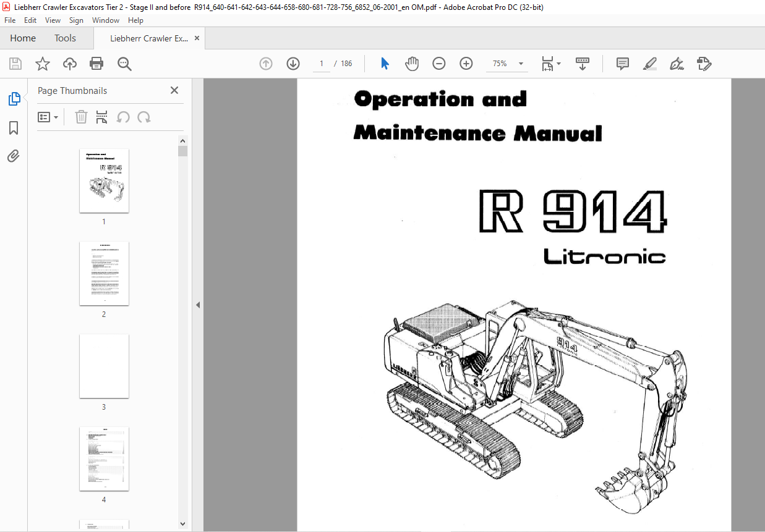Image resolution: width=765 pixels, height=532 pixels.
Task: Select the page 1 thumbnail
Action: click(x=104, y=180)
